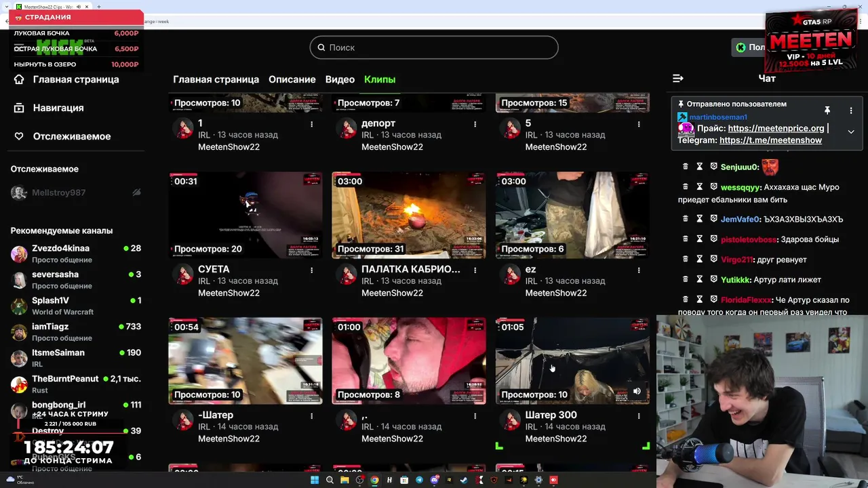Ban Yutikkk using the shield icon
868x488 pixels.
tap(713, 279)
